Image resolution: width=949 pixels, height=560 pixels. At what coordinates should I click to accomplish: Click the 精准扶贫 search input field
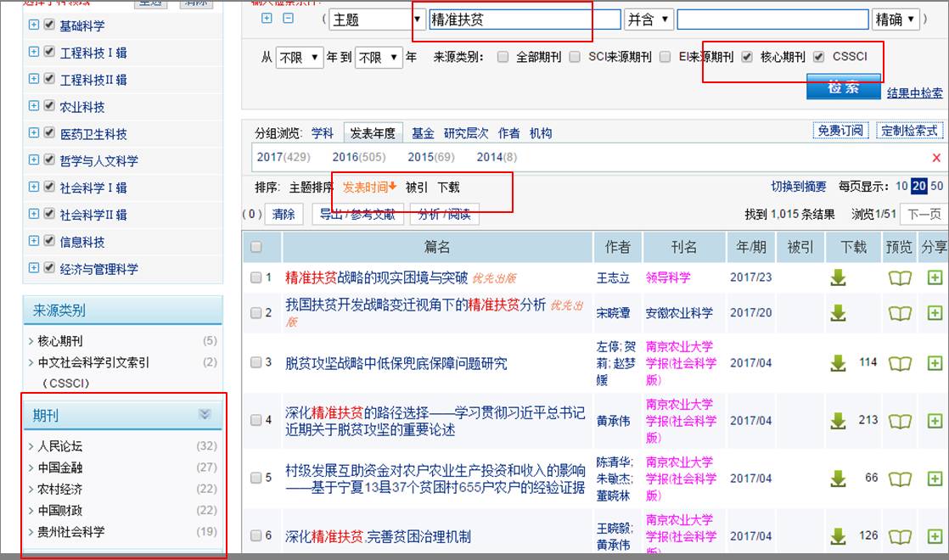[x=524, y=20]
